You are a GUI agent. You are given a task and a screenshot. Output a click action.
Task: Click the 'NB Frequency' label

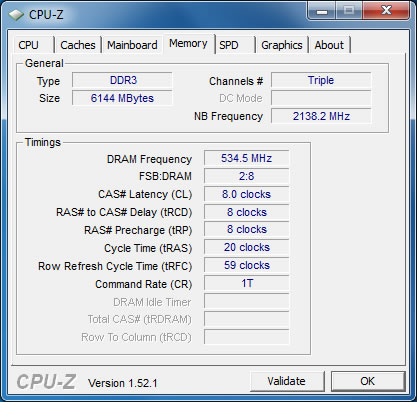click(x=229, y=116)
